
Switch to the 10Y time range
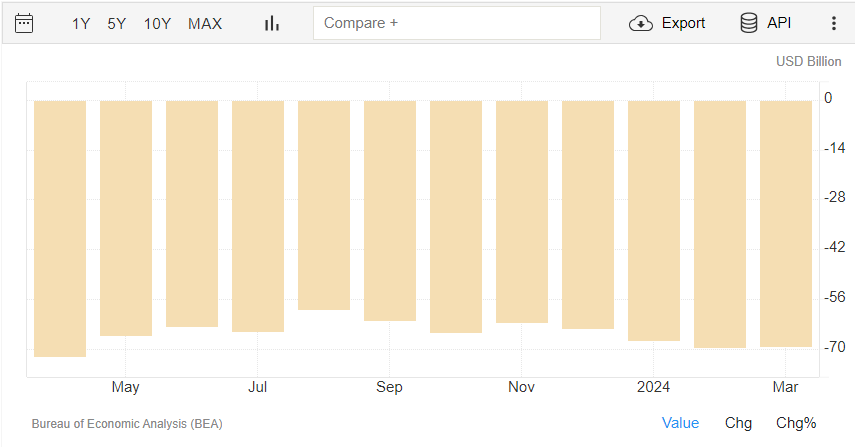157,23
